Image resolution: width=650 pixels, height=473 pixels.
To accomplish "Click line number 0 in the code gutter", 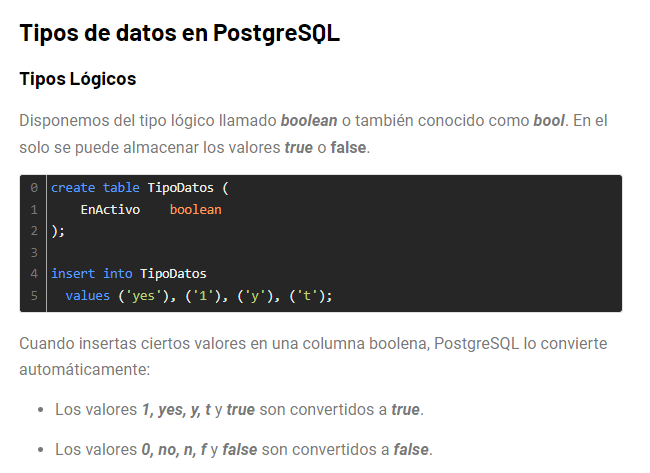I will tap(34, 188).
